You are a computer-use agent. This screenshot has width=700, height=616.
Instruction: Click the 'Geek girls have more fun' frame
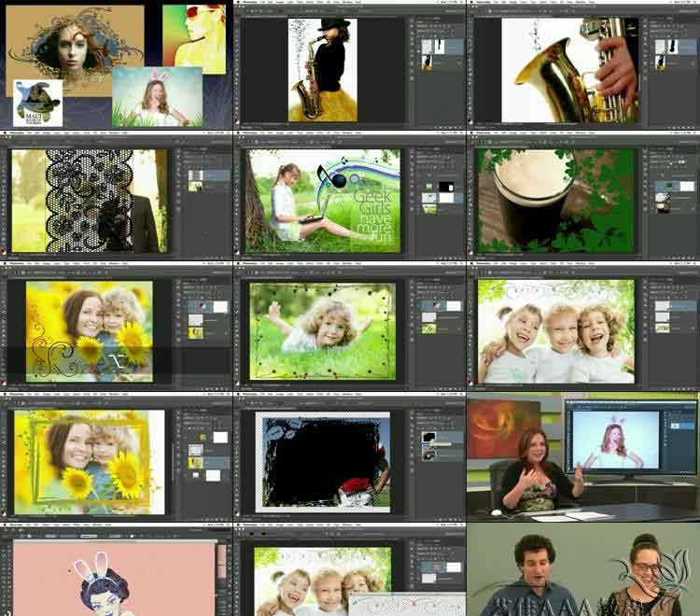click(322, 201)
